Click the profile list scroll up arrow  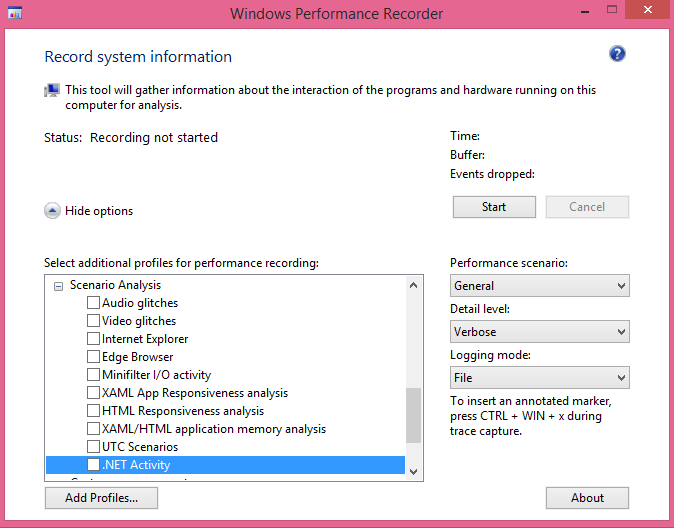pyautogui.click(x=414, y=285)
